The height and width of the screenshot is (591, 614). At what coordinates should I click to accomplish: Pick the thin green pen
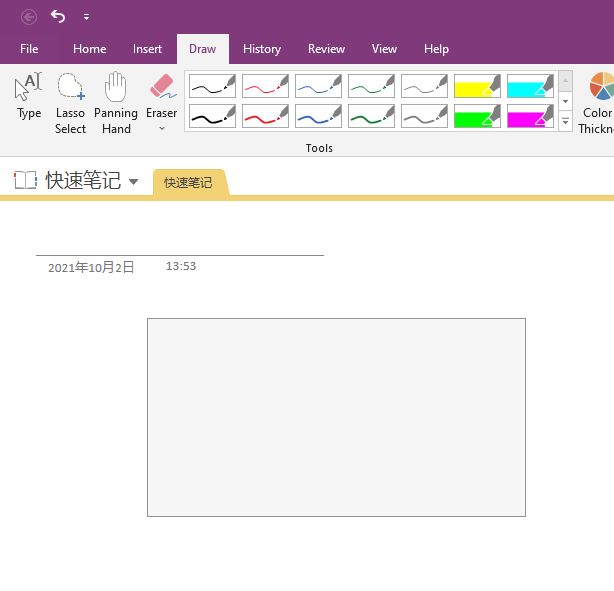371,86
